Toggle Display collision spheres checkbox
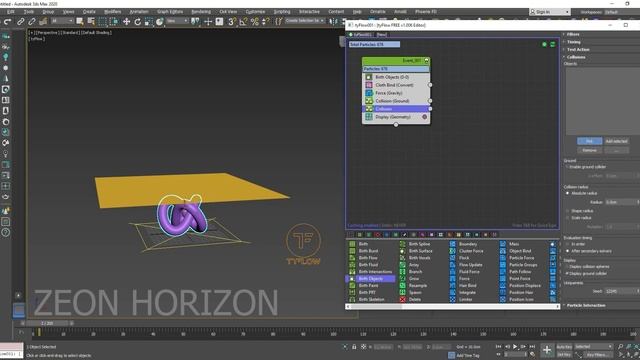This screenshot has width=640, height=360. [567, 267]
